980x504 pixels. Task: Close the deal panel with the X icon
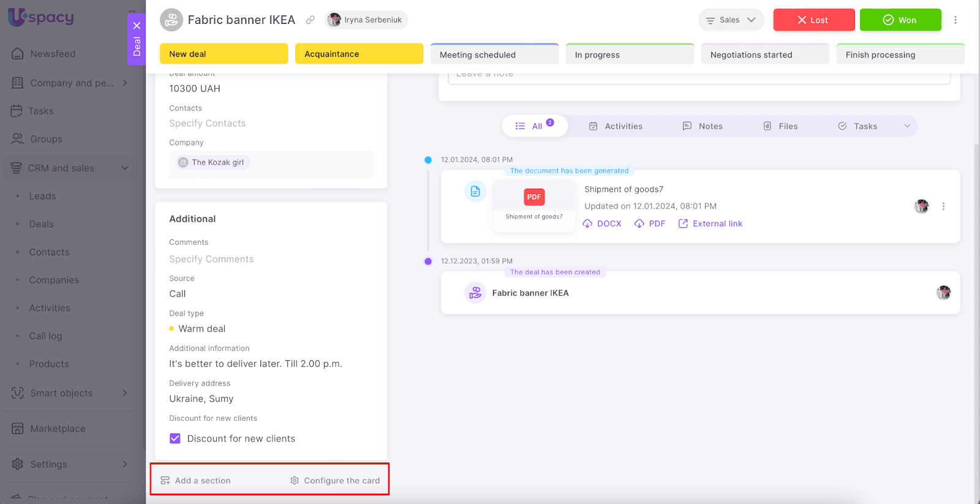click(137, 26)
